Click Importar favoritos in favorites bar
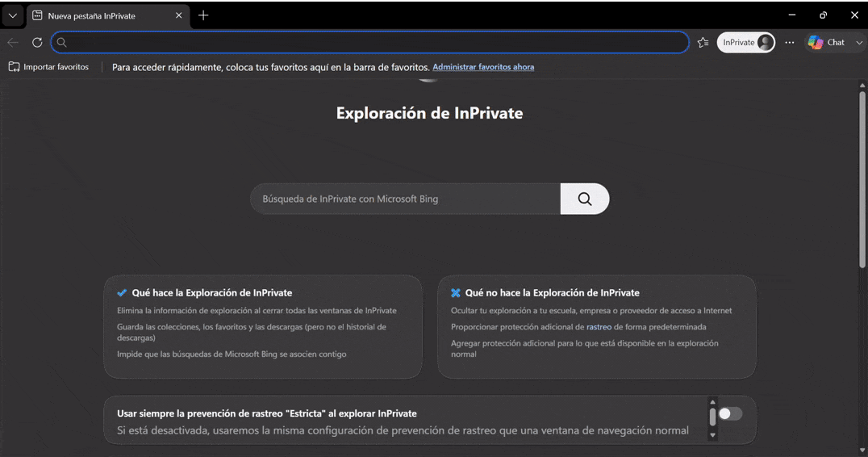The width and height of the screenshot is (868, 457). coord(48,66)
